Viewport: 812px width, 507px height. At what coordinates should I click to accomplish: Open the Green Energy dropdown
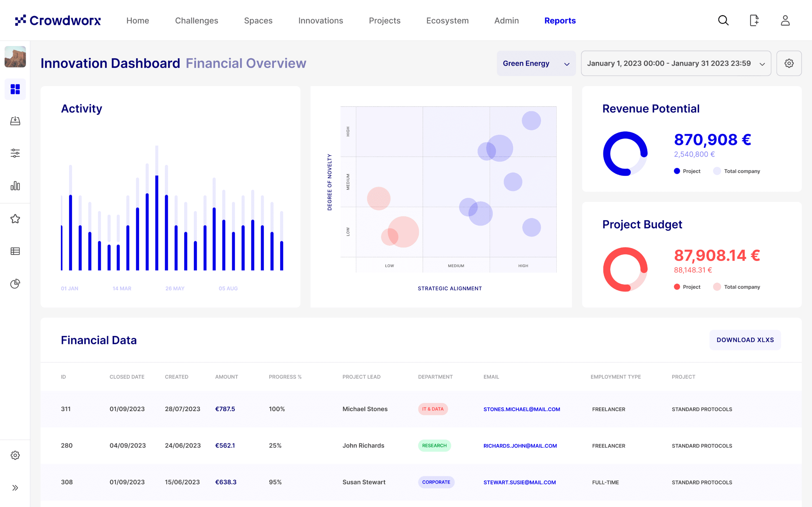pos(536,63)
